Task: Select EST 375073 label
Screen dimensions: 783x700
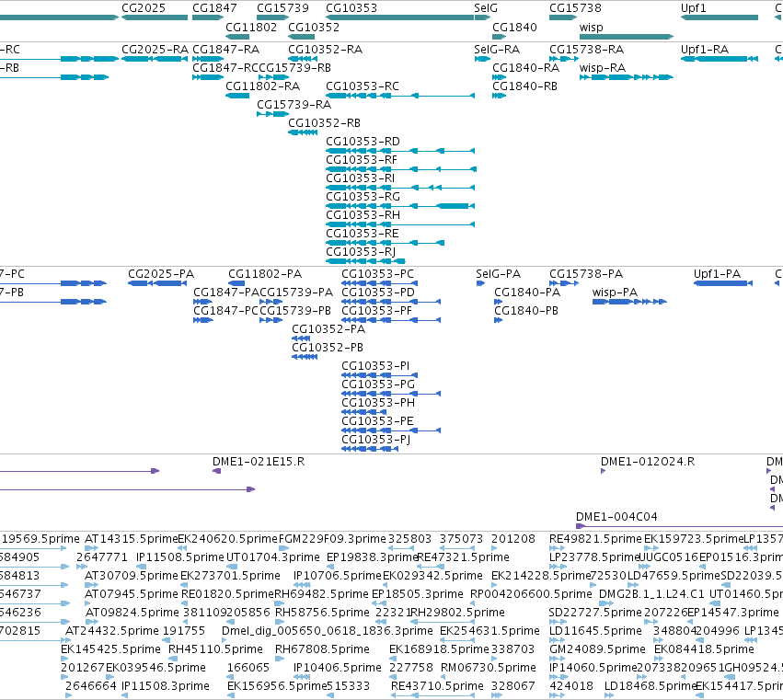Action: [461, 539]
